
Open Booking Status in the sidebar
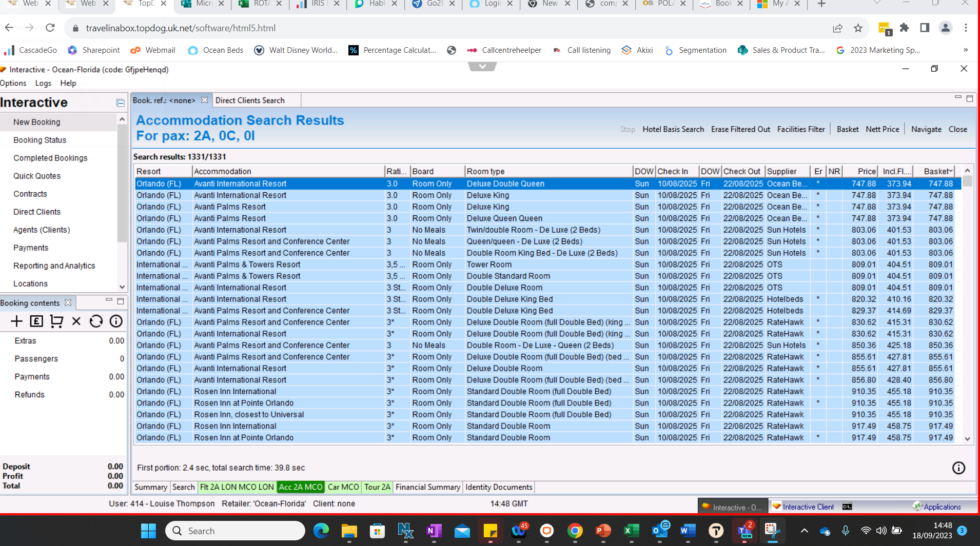[40, 140]
